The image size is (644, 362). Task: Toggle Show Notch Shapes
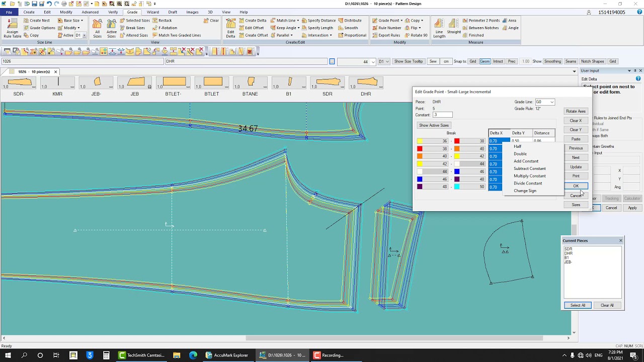592,61
